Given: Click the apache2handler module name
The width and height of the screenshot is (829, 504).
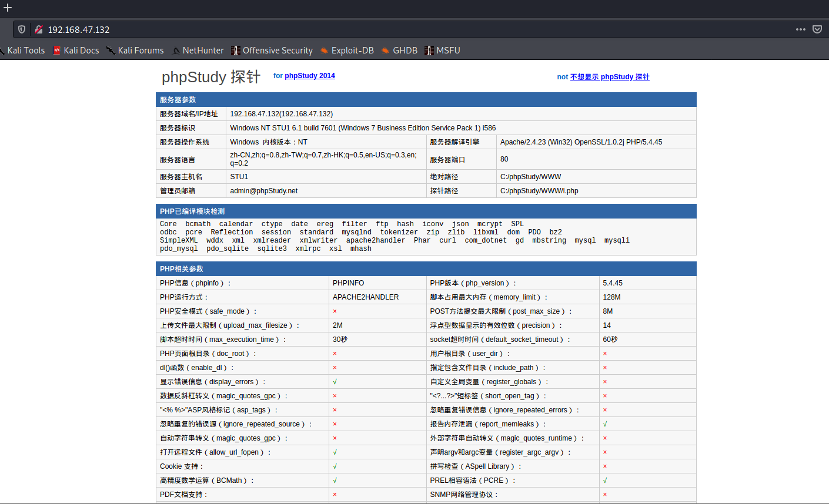Looking at the screenshot, I should click(376, 240).
